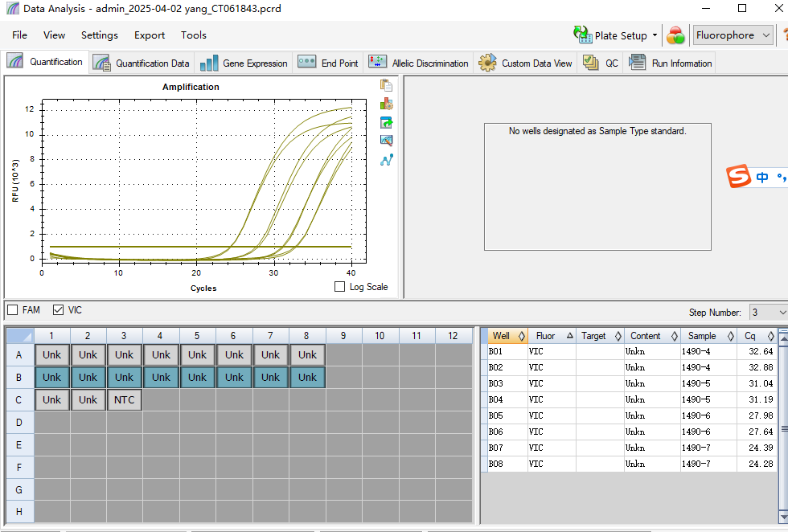Screen dimensions: 788x532
Task: Expand the Fluorophore dropdown
Action: pyautogui.click(x=733, y=35)
